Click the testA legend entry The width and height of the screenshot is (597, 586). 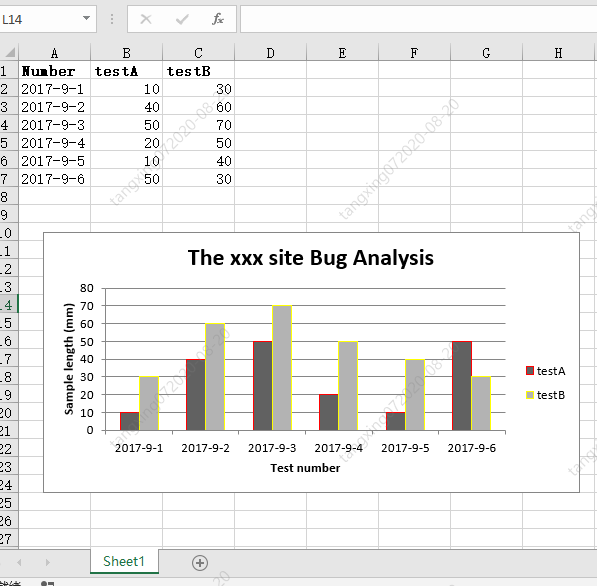tap(546, 371)
